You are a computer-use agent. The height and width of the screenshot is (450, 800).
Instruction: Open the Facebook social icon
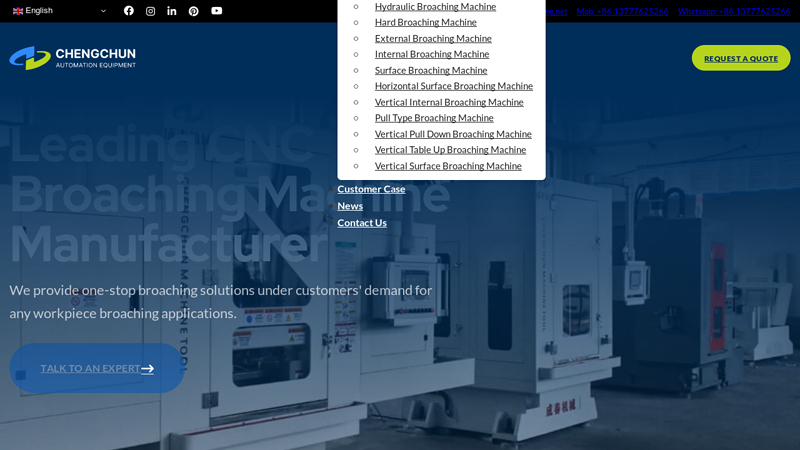[129, 11]
